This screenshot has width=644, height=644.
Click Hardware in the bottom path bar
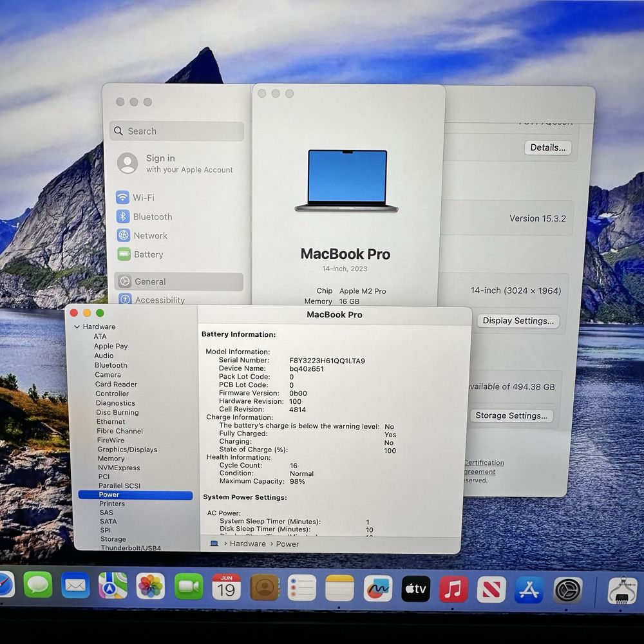click(x=248, y=544)
